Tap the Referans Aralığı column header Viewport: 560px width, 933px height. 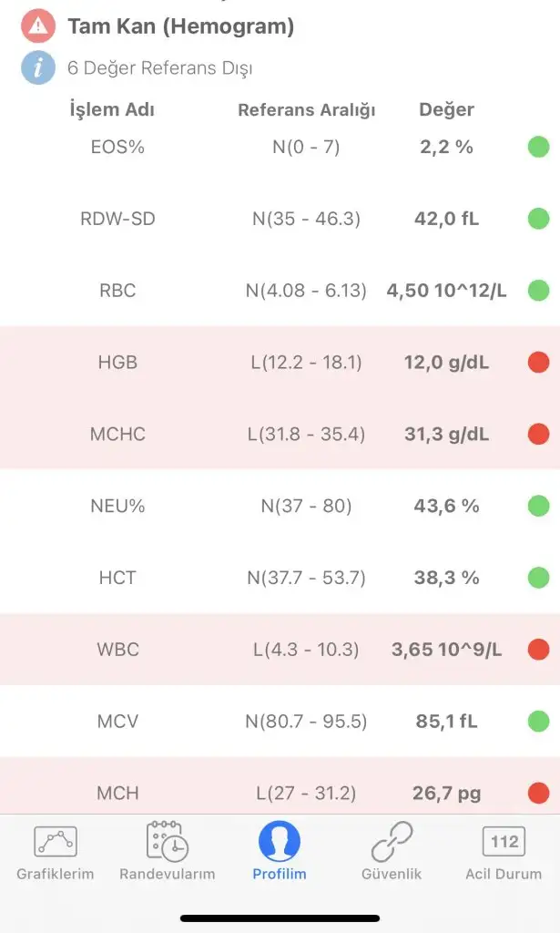[307, 110]
